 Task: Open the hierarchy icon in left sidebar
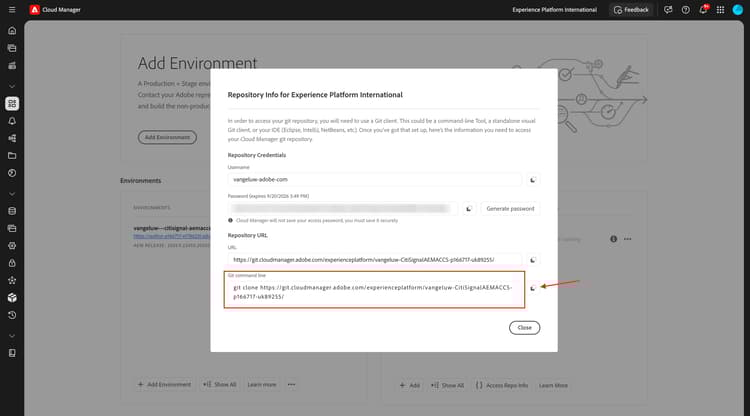click(12, 138)
